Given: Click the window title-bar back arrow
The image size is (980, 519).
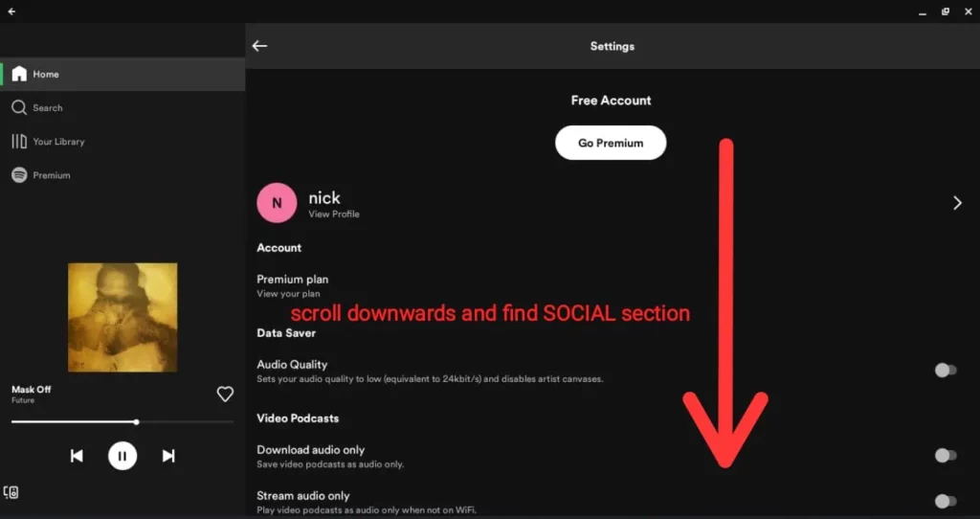Looking at the screenshot, I should click(11, 11).
